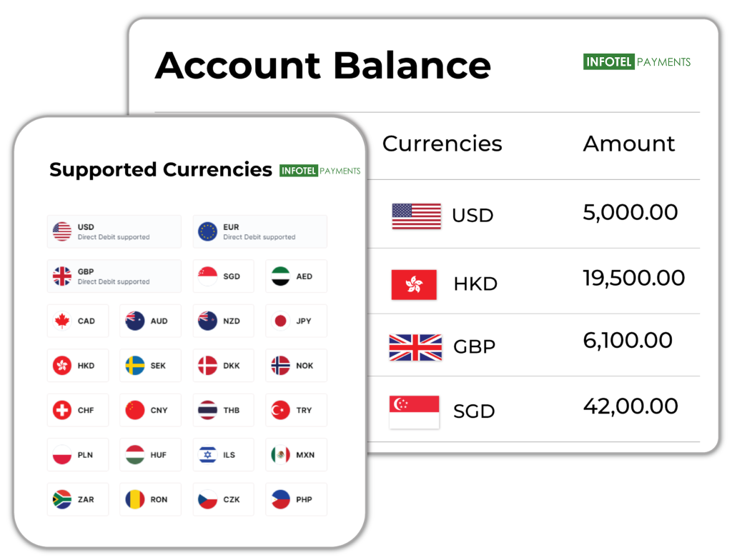Click the SGD balance amount 42,00.00

630,406
